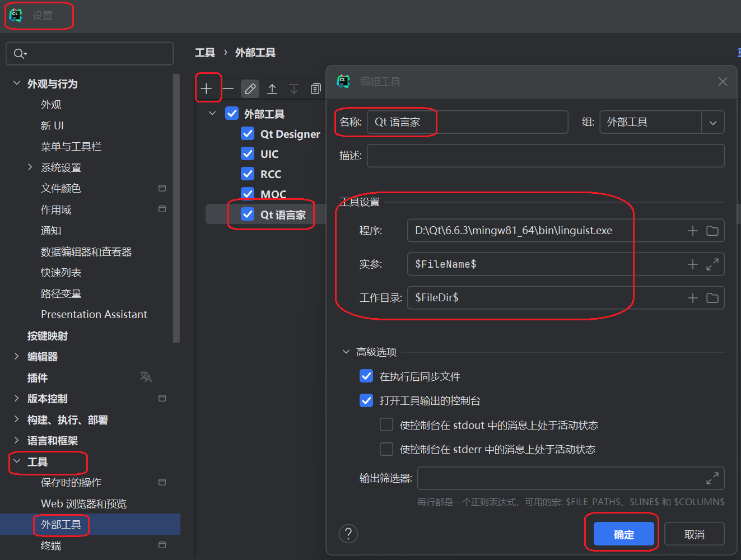Expand the 实参 field editor icon
Screen dimensions: 741x560
coord(712,264)
